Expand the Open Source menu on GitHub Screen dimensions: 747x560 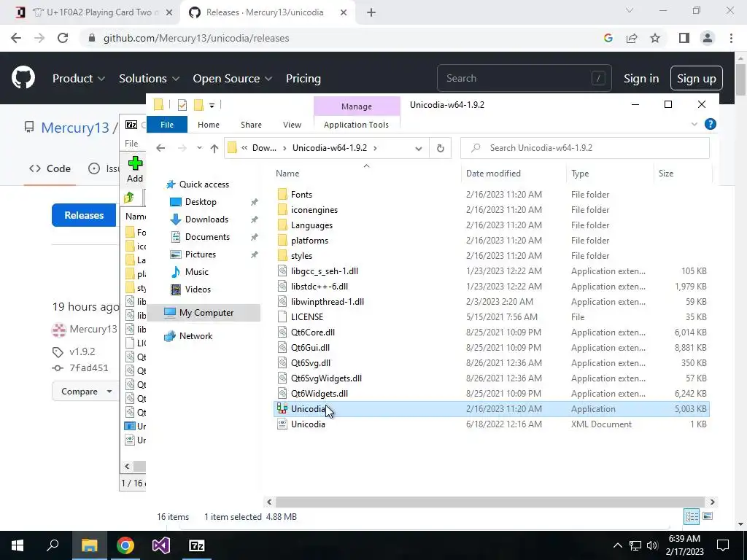tap(233, 79)
